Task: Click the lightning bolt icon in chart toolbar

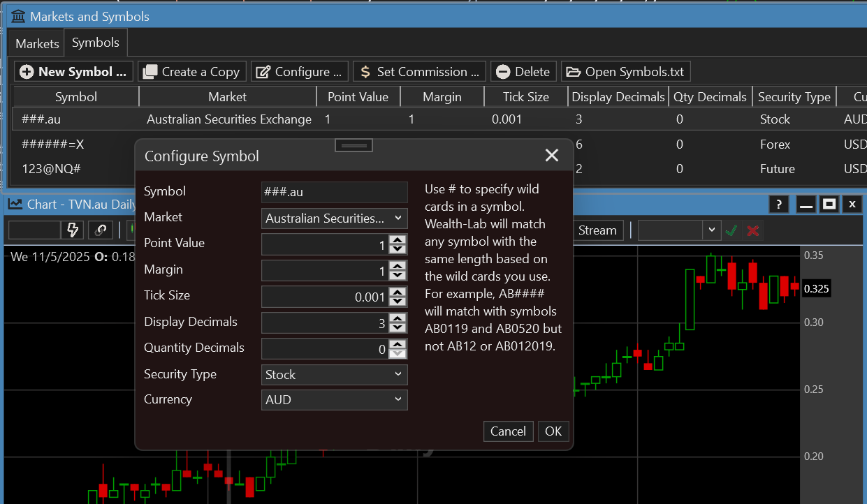Action: [x=72, y=230]
